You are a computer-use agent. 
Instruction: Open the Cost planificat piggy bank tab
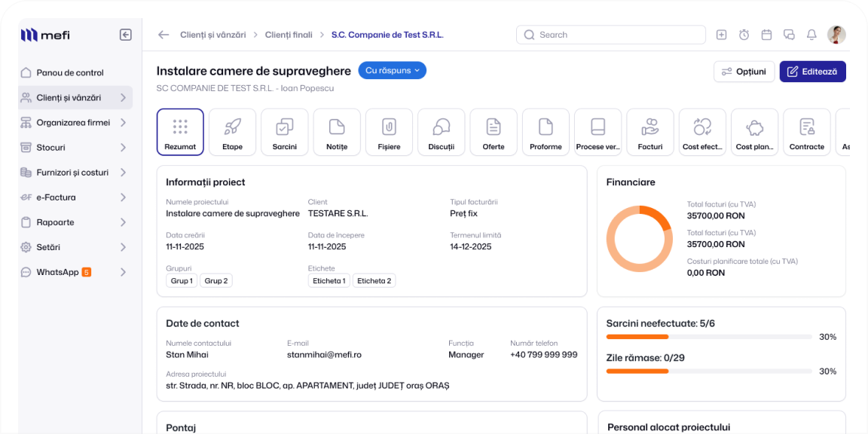point(754,133)
